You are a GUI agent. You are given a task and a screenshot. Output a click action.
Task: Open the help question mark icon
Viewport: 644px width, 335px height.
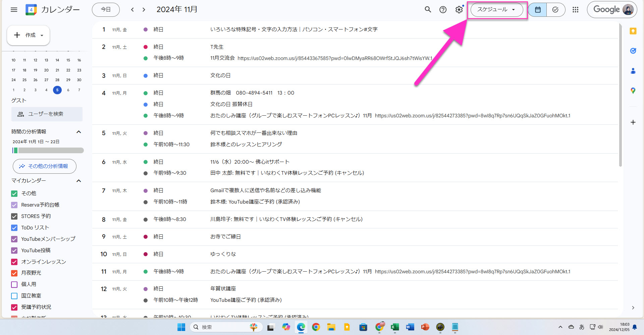coord(443,10)
